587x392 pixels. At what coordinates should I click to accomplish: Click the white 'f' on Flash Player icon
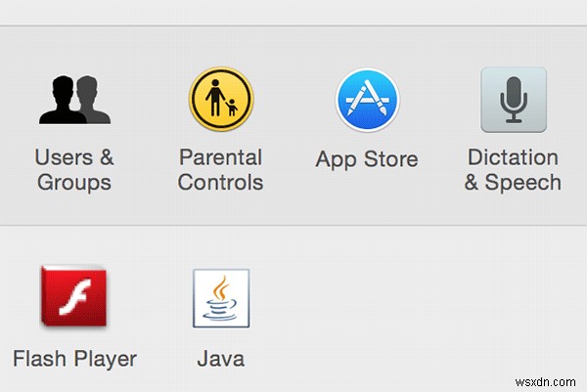(x=73, y=296)
